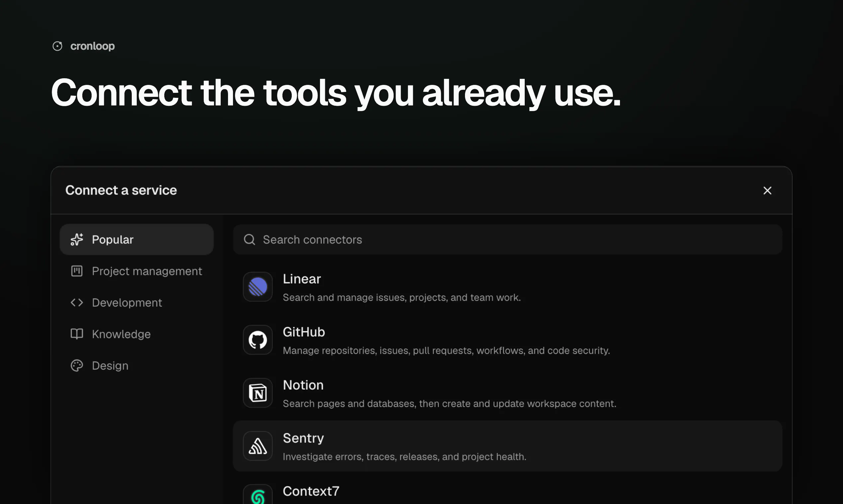
Task: Click the Notion app icon
Action: tap(258, 393)
